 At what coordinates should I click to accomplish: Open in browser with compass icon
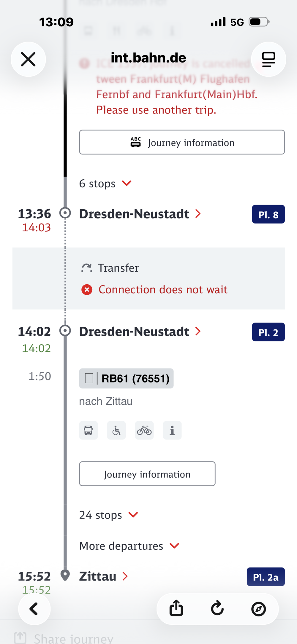(x=258, y=609)
